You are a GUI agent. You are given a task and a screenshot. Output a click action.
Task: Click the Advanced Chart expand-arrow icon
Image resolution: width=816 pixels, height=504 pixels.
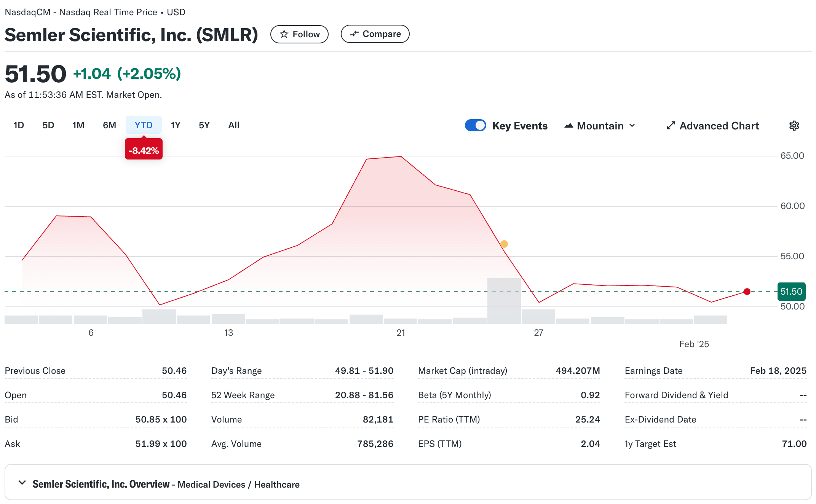click(x=671, y=126)
